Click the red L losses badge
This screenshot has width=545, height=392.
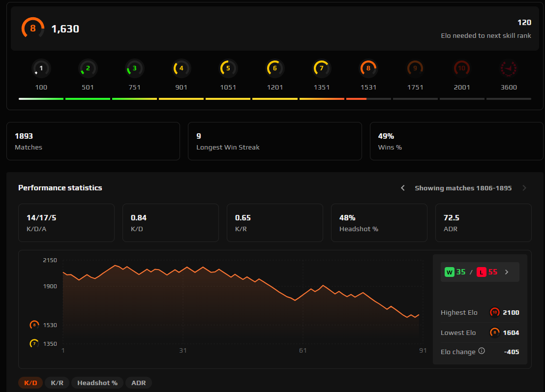pyautogui.click(x=482, y=272)
